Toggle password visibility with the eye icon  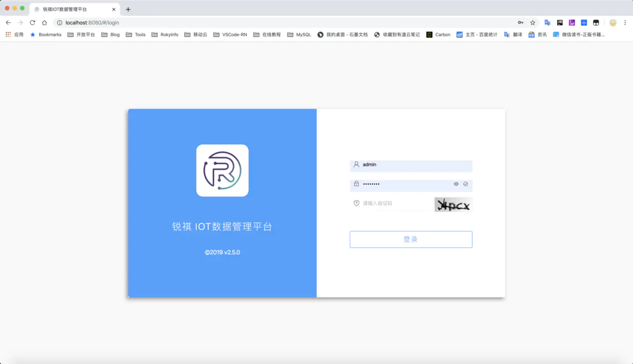coord(456,184)
